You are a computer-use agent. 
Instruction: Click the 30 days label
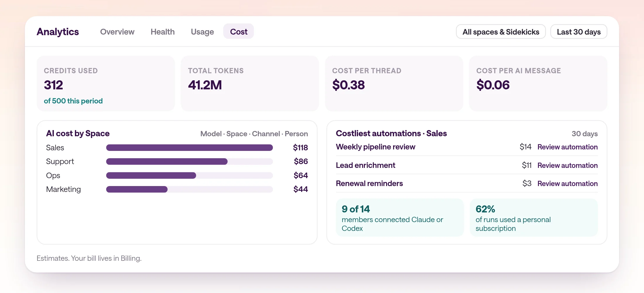click(x=585, y=134)
